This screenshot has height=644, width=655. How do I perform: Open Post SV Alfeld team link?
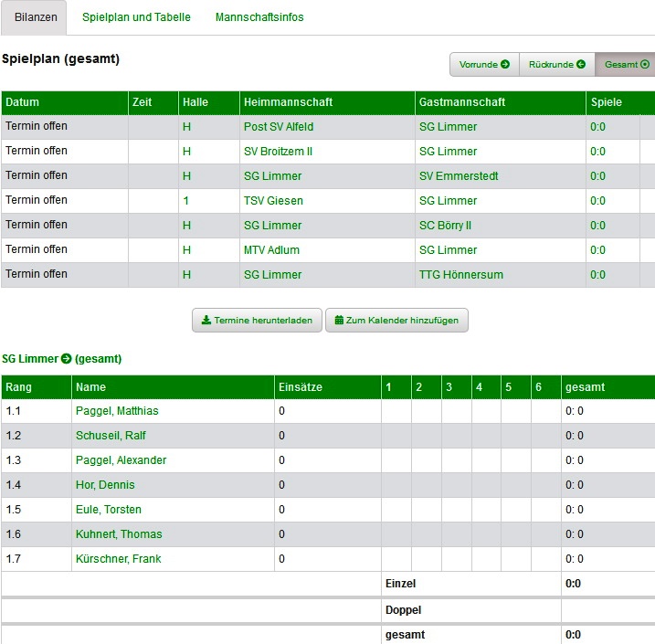(278, 127)
